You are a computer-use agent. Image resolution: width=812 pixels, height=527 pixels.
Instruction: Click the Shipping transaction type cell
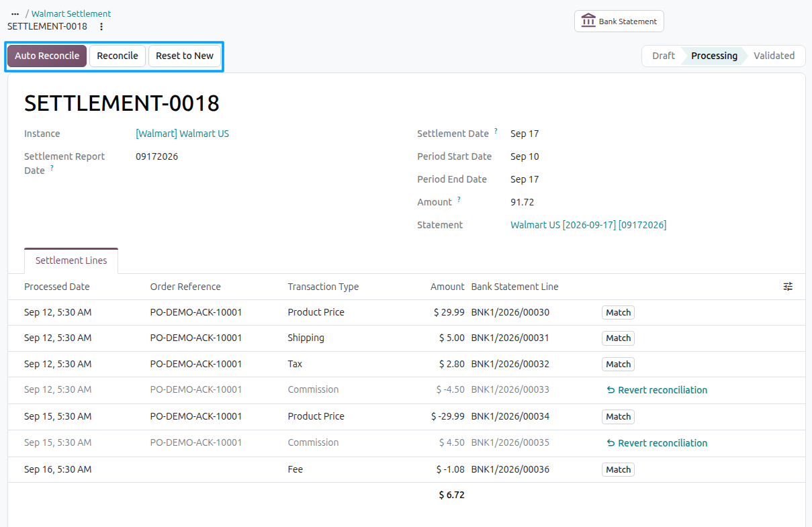pyautogui.click(x=306, y=338)
